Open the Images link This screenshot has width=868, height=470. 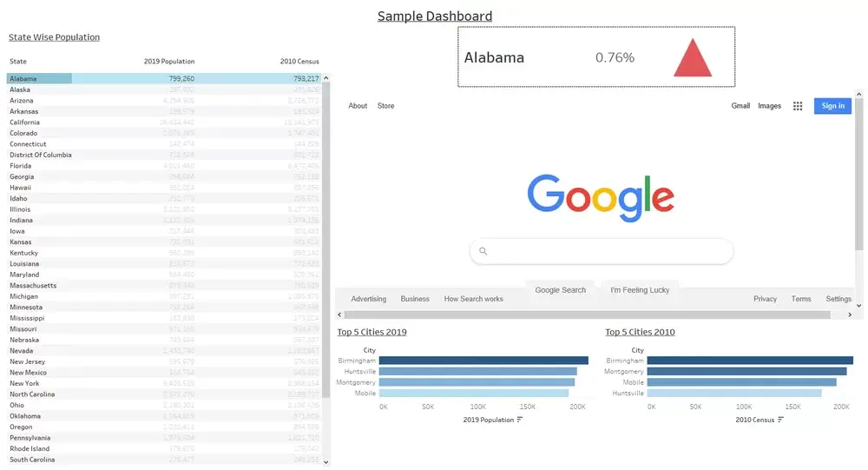[x=769, y=106]
